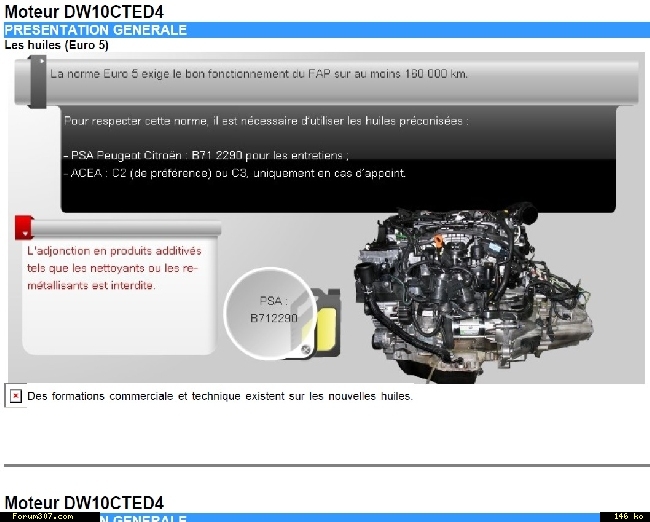The width and height of the screenshot is (650, 522).
Task: Click the red warning text about additive products
Action: point(114,268)
